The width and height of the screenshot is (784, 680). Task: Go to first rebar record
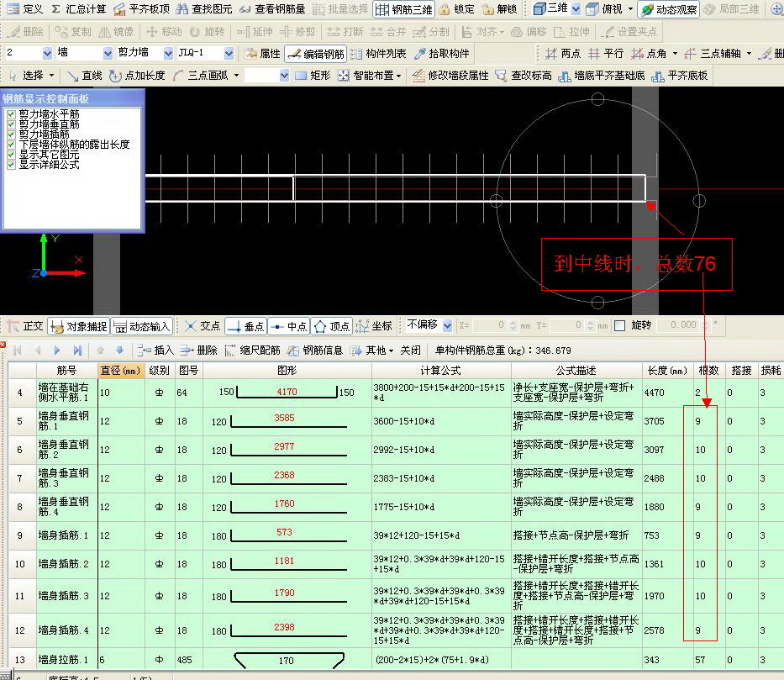17,350
